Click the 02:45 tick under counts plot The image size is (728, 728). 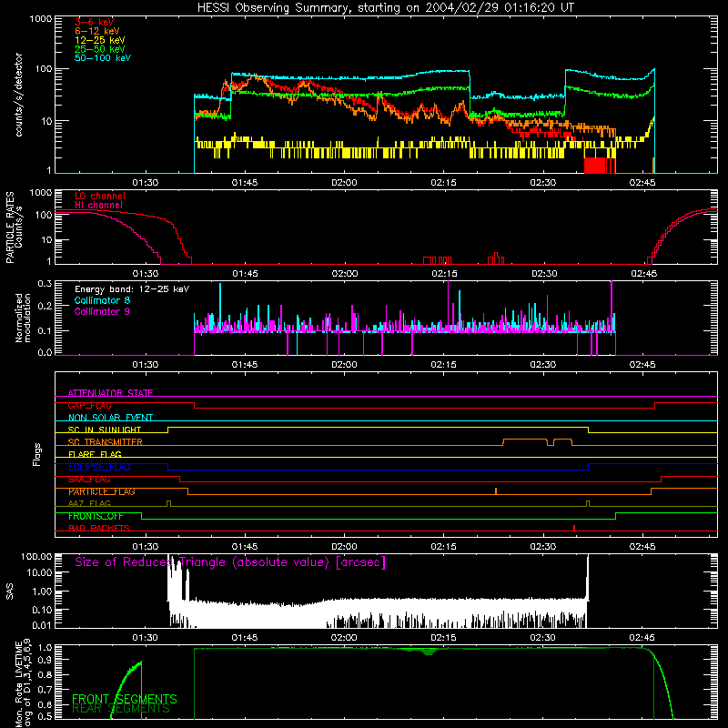click(x=642, y=183)
